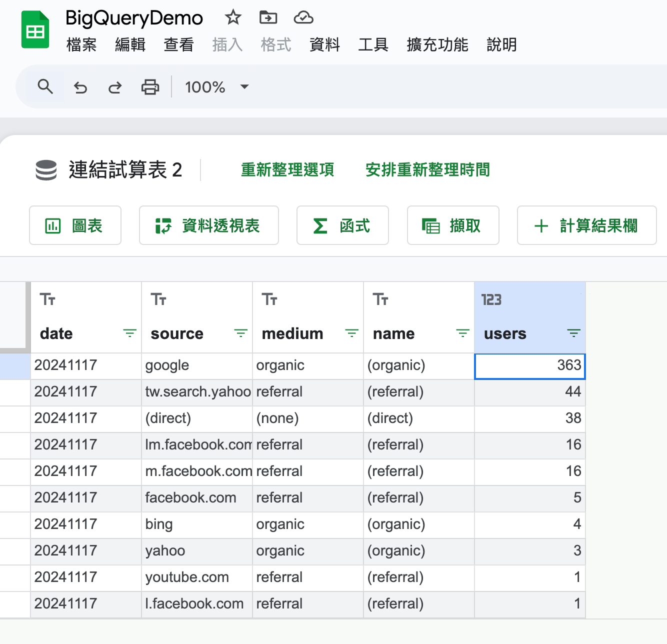Select the users cell showing 38

pyautogui.click(x=530, y=419)
